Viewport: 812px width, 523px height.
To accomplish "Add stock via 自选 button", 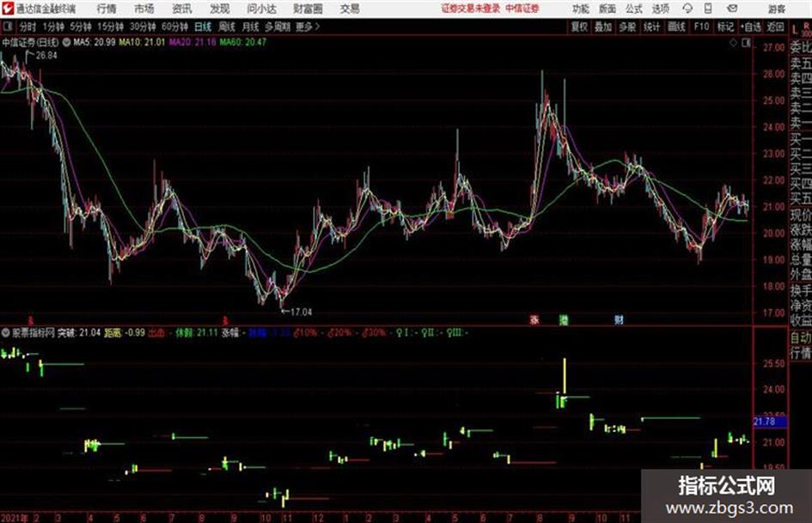I will click(x=751, y=27).
